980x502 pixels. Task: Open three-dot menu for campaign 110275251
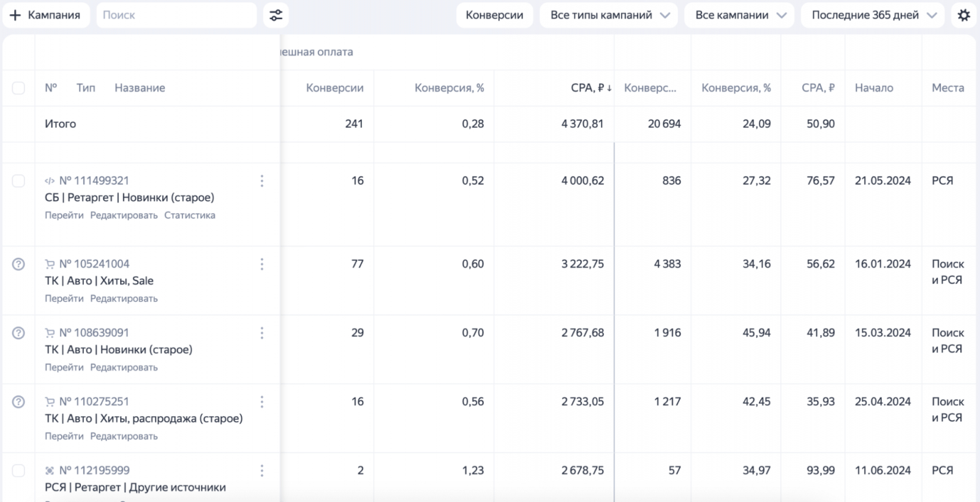tap(262, 402)
